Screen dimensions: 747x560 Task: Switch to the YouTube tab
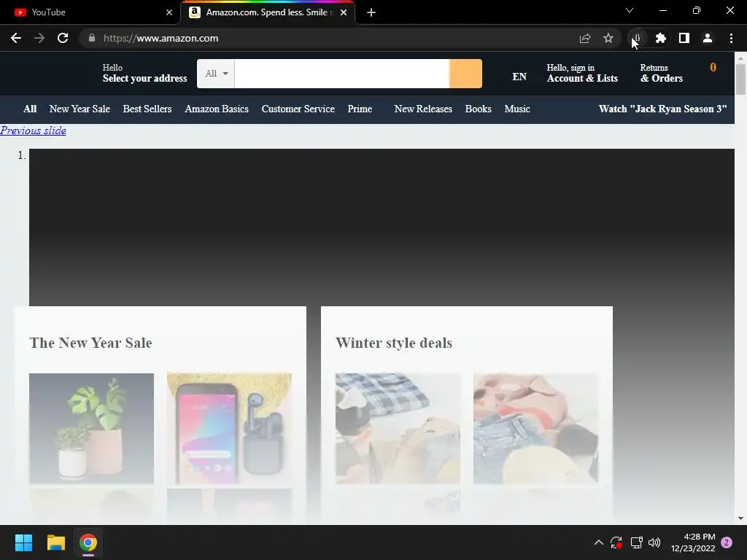(x=90, y=12)
